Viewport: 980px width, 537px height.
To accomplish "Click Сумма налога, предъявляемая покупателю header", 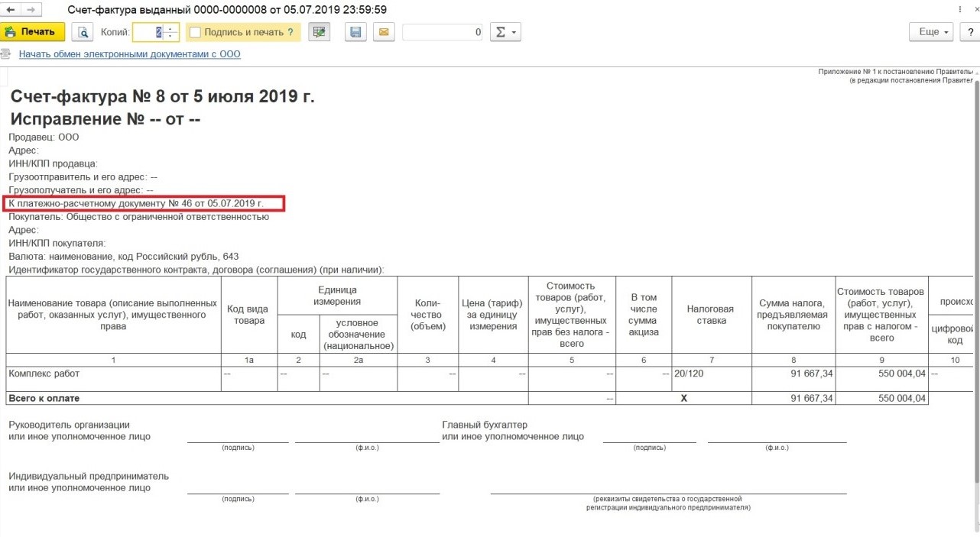I will 793,315.
